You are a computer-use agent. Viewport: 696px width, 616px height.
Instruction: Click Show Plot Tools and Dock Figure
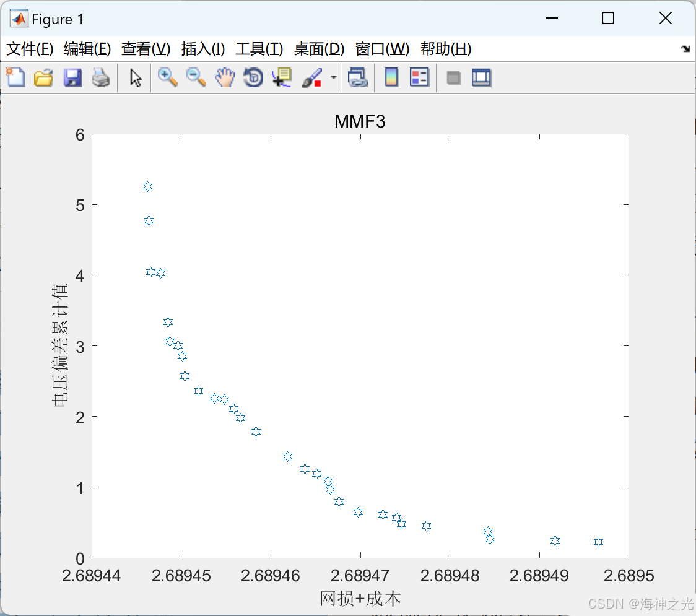(481, 77)
